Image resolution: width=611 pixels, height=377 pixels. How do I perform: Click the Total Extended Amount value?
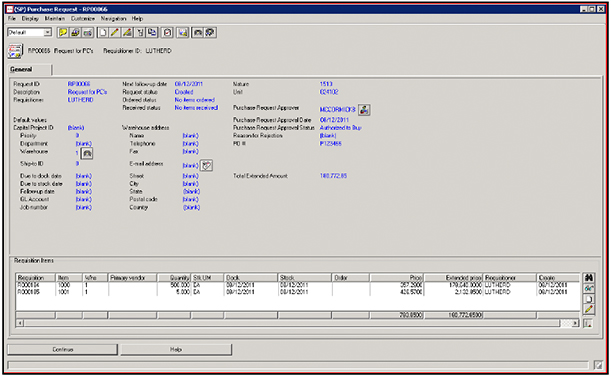coord(333,176)
